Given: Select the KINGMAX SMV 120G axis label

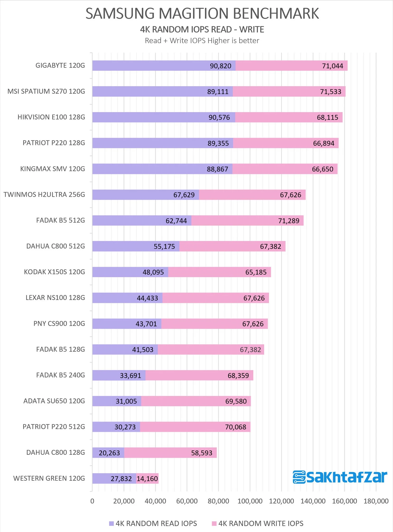Looking at the screenshot, I should click(x=52, y=169).
